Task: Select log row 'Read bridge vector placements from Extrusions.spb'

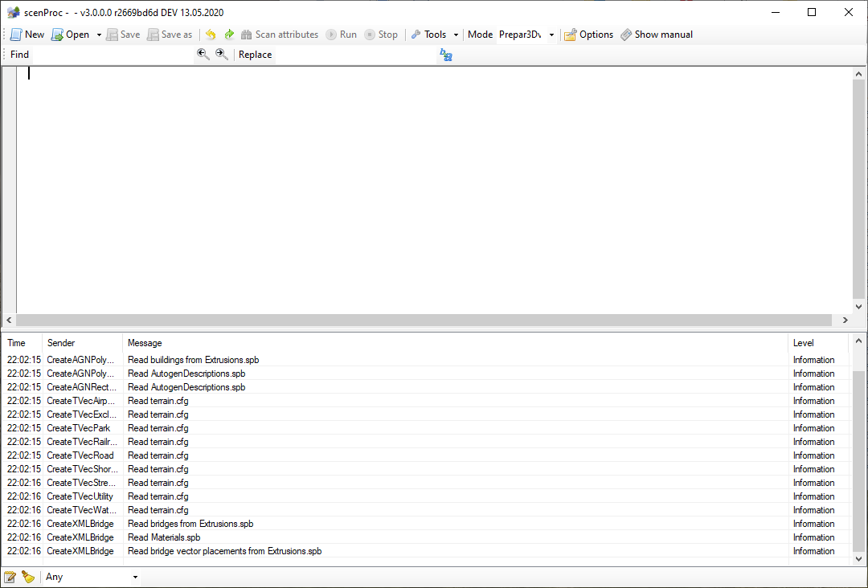Action: [425, 551]
